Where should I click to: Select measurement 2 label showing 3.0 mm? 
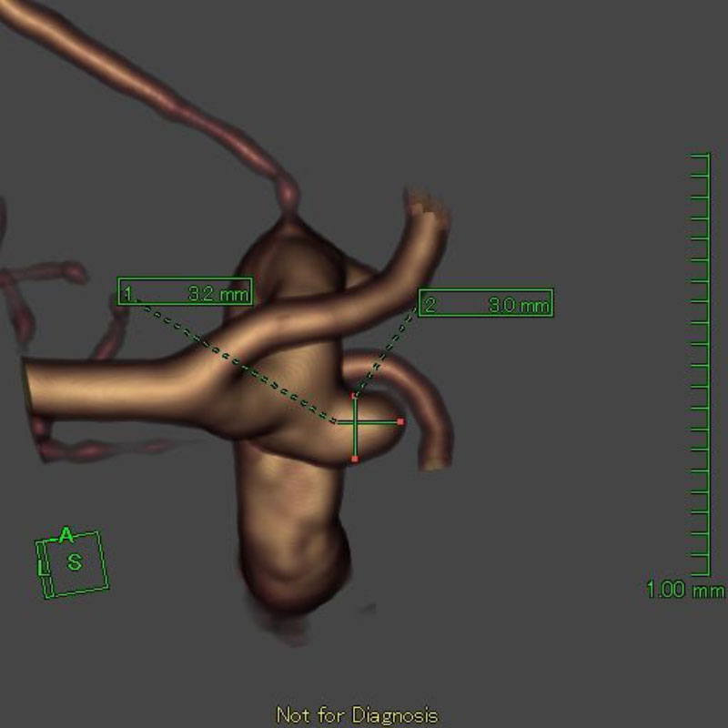click(x=485, y=304)
